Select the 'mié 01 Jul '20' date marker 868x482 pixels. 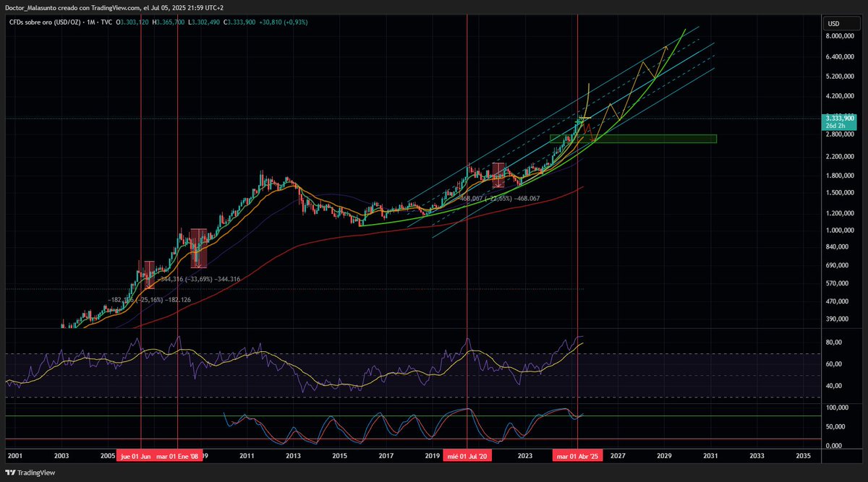468,456
